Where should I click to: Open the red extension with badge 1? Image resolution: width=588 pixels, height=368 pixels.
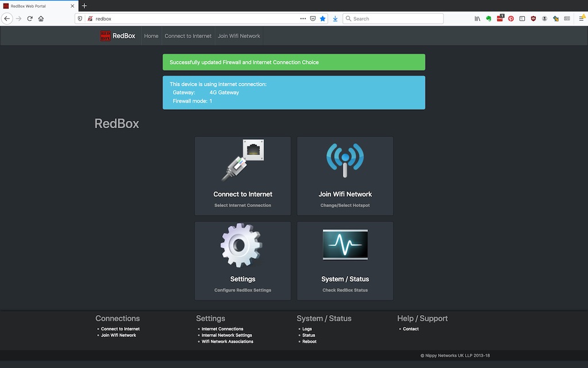pos(500,18)
